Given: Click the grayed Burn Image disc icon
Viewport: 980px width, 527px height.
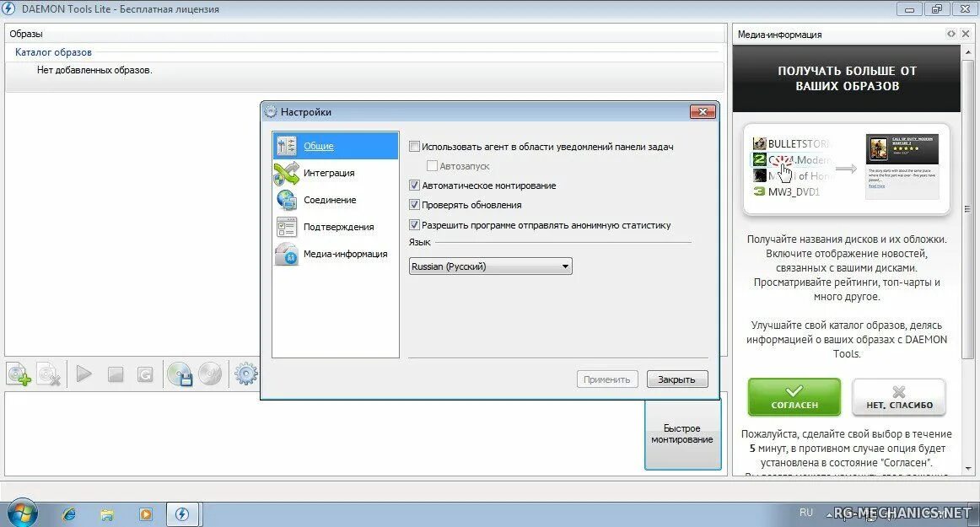Looking at the screenshot, I should pyautogui.click(x=210, y=374).
